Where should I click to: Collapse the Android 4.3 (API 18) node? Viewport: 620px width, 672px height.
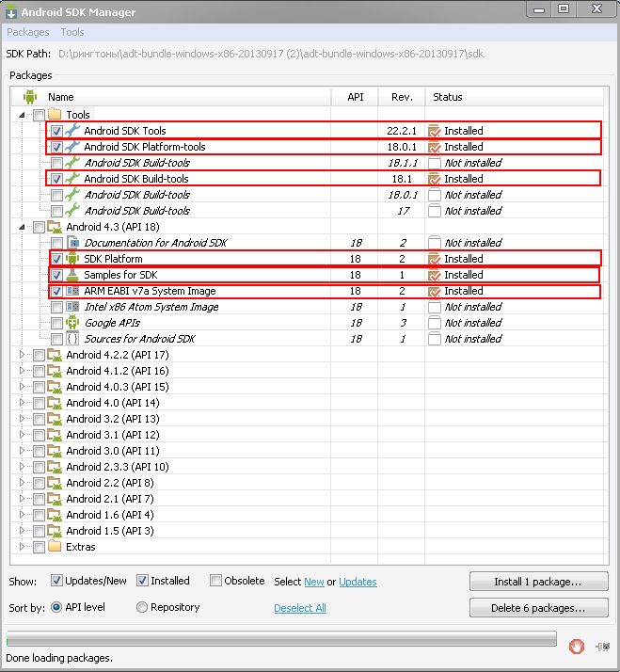[x=22, y=227]
